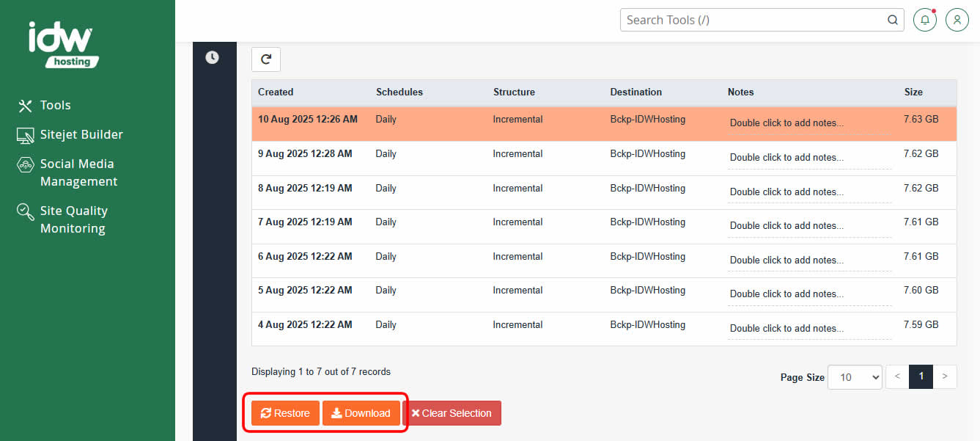This screenshot has width=980, height=441.
Task: Click the IDW Hosting logo
Action: click(62, 44)
